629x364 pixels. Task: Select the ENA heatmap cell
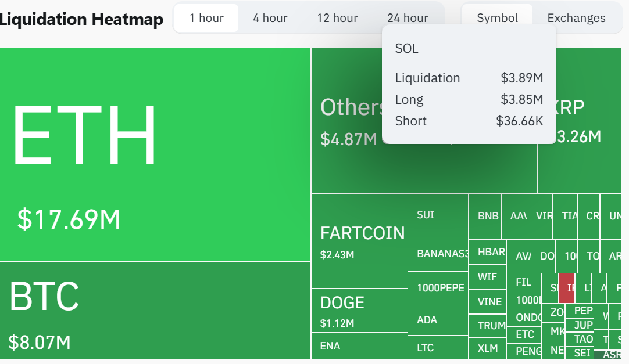(x=359, y=346)
